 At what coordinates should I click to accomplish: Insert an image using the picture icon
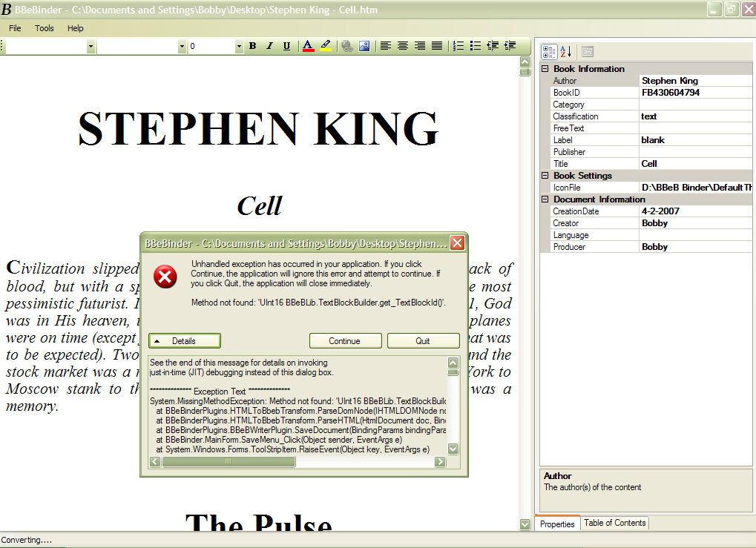click(x=364, y=46)
